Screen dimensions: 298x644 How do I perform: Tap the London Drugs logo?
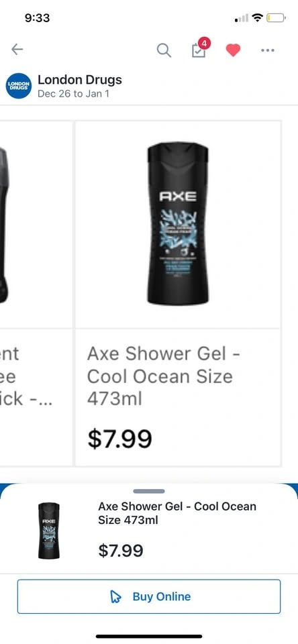[x=19, y=86]
